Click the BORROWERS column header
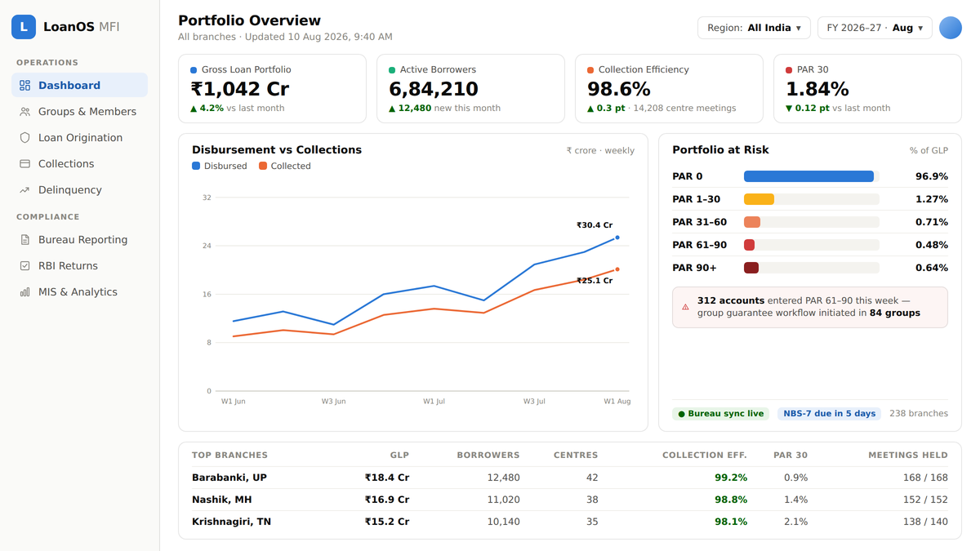980x551 pixels. pos(488,455)
